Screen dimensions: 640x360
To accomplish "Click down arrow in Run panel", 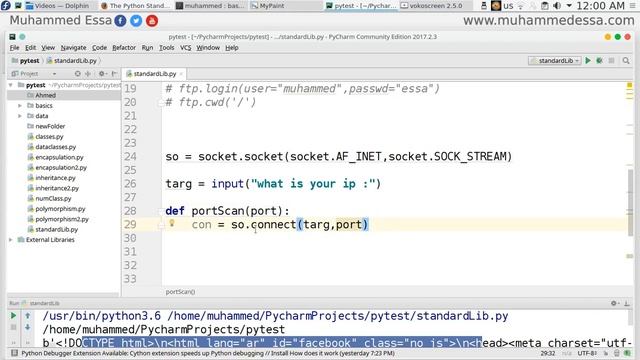I will [27, 327].
